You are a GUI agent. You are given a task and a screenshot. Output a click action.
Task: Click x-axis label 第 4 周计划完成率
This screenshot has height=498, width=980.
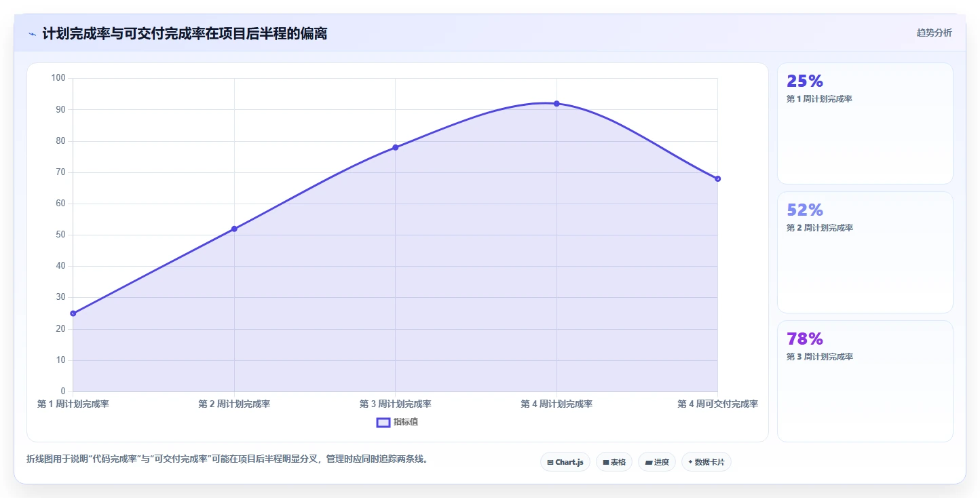[557, 404]
